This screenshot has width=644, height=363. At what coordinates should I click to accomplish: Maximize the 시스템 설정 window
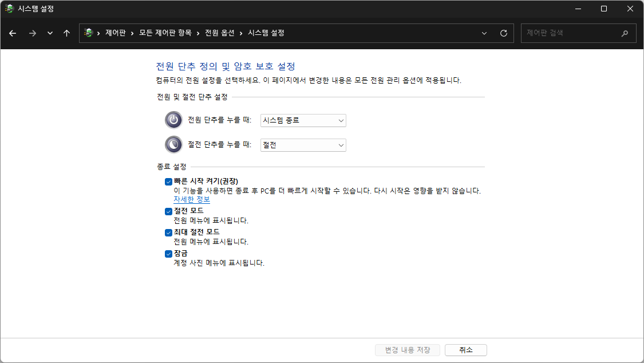(604, 9)
